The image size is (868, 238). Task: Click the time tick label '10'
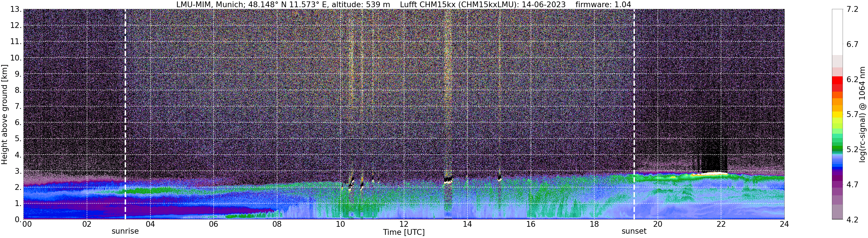[340, 224]
